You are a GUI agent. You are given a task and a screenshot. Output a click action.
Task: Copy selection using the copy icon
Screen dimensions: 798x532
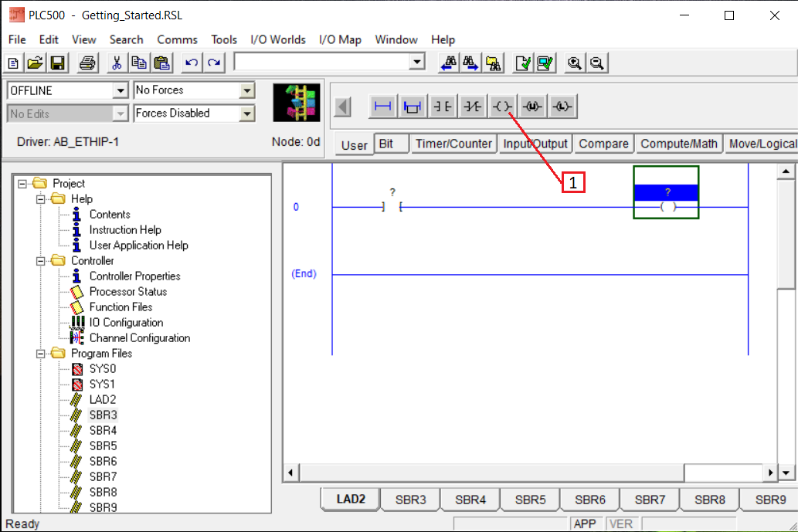tap(139, 63)
